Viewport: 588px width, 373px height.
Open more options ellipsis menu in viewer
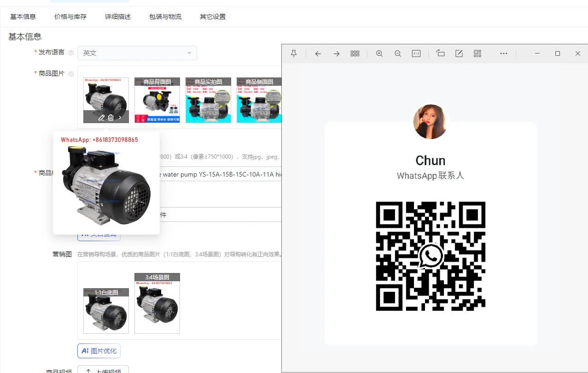pos(504,53)
